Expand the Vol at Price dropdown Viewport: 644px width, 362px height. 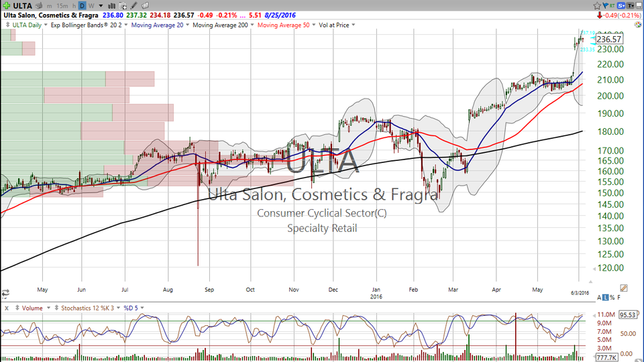point(353,25)
